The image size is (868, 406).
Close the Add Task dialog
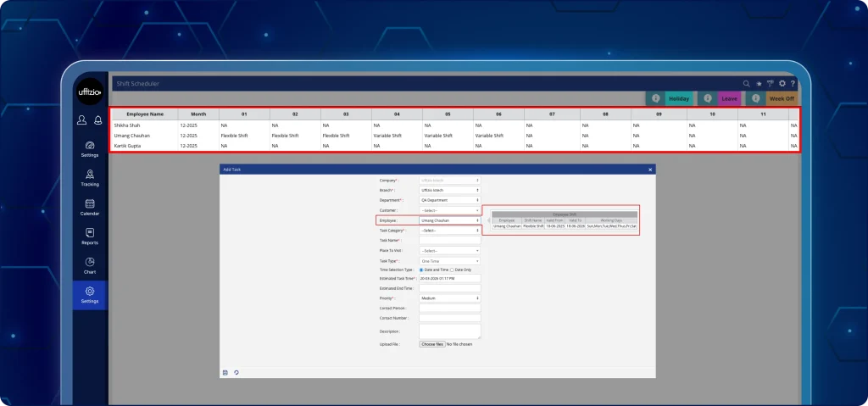tap(650, 170)
